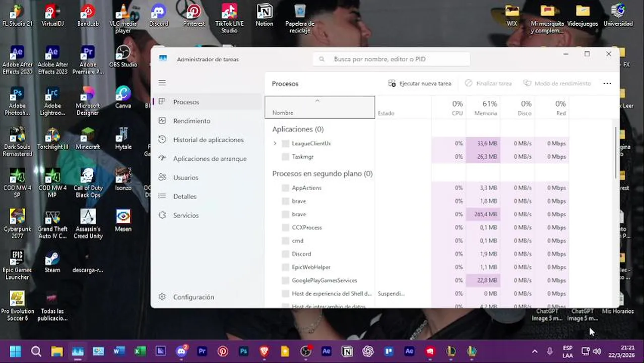
Task: Open the Procesos page in Task Manager sidebar
Action: [207, 102]
